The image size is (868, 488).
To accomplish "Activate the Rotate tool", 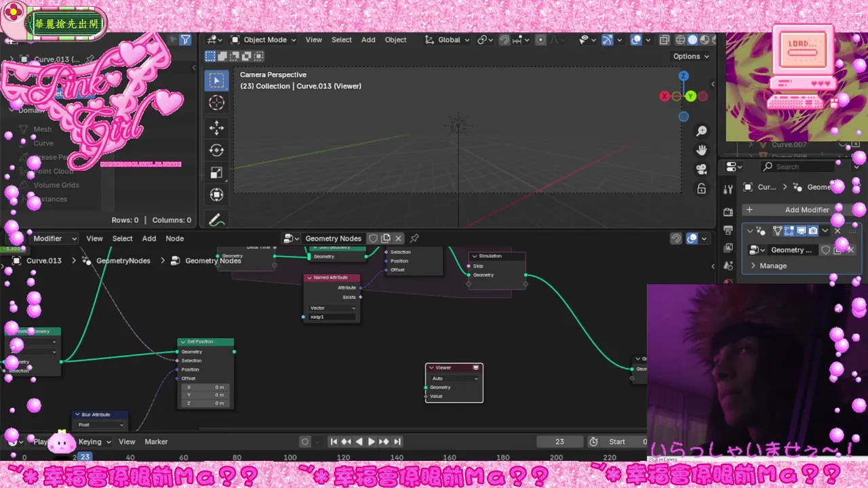I will click(x=217, y=150).
